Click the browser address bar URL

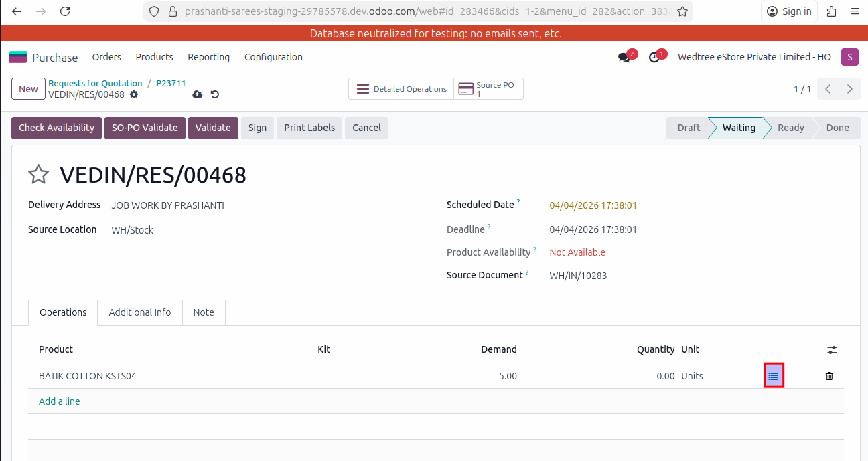[426, 11]
